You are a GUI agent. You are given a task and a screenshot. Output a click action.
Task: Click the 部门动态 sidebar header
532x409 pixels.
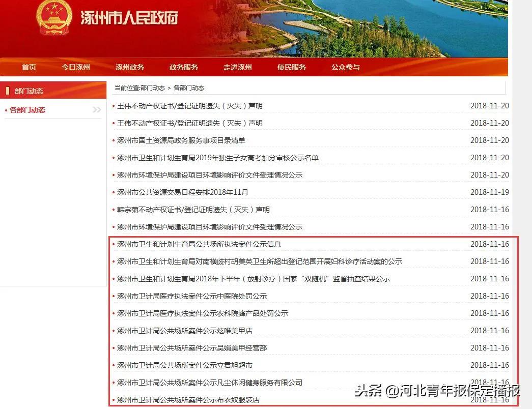[x=29, y=91]
